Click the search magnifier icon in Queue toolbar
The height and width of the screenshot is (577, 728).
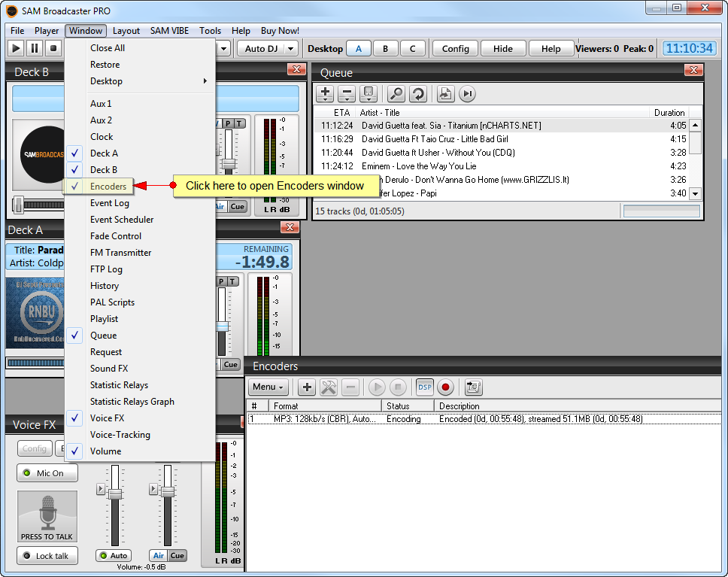point(396,94)
